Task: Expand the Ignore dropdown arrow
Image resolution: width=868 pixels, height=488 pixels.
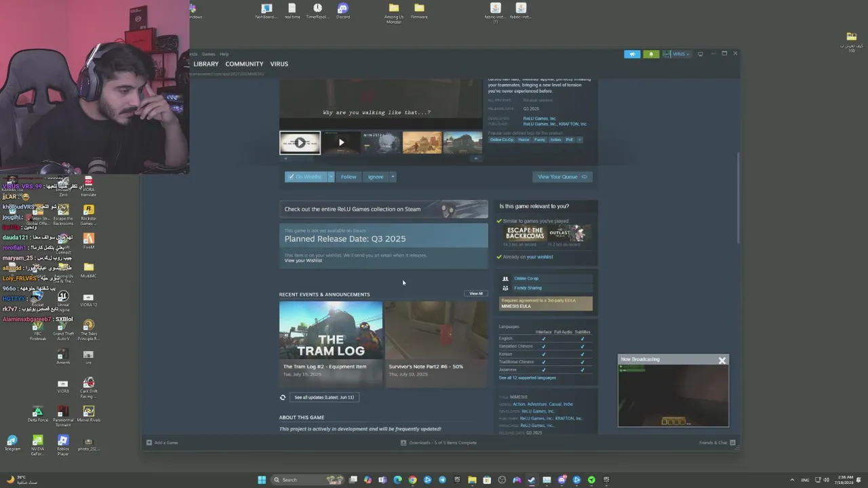Action: pyautogui.click(x=392, y=177)
